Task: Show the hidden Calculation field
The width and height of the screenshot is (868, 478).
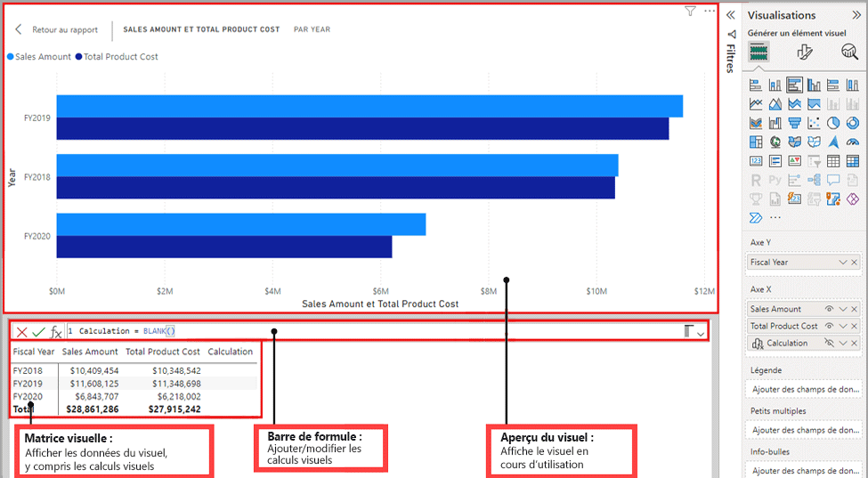Action: [829, 343]
